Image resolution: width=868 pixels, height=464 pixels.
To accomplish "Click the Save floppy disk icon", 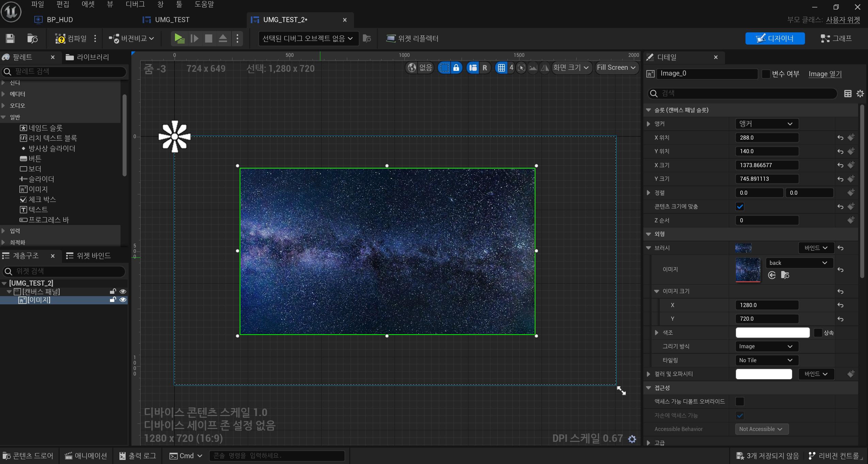I will tap(10, 38).
